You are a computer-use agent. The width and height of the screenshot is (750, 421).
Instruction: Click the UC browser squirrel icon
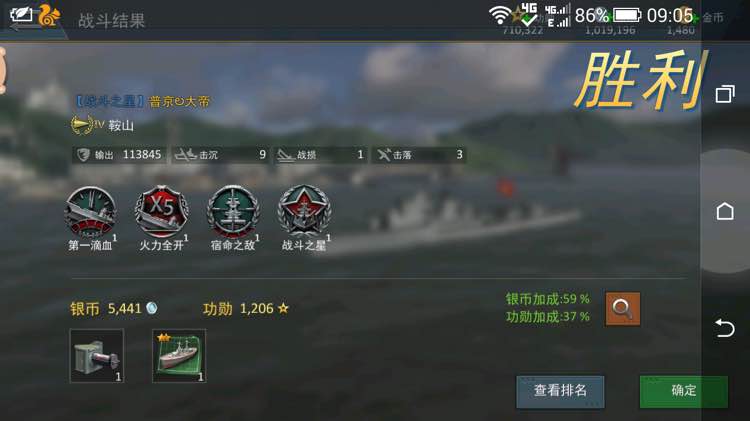[49, 16]
